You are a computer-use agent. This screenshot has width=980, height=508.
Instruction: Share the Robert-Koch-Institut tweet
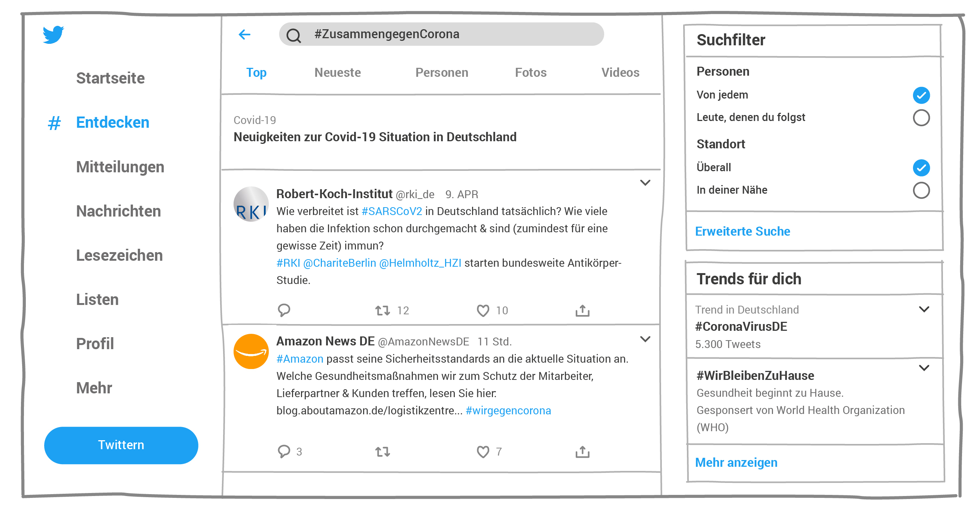point(582,310)
